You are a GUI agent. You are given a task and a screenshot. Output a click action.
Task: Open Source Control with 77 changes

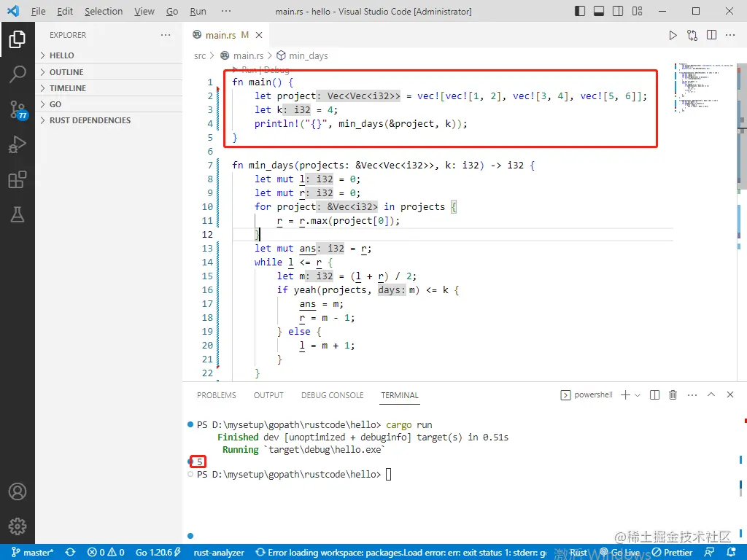(x=18, y=109)
